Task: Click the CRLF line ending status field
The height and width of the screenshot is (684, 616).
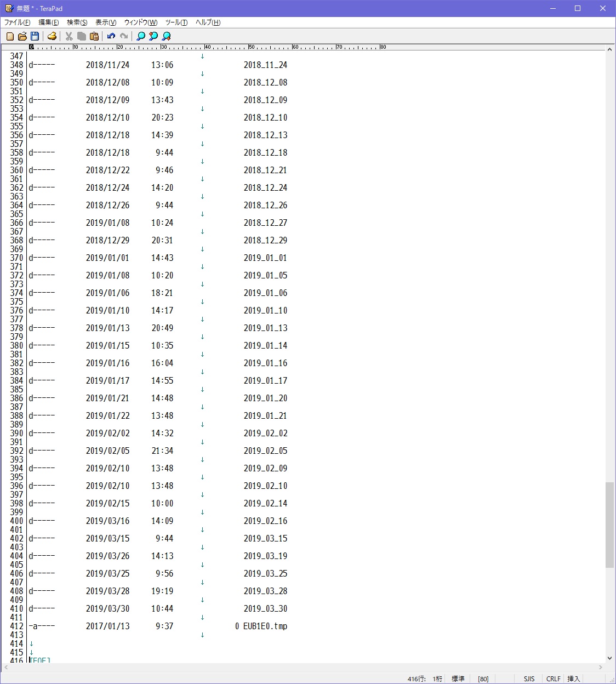Action: (554, 679)
